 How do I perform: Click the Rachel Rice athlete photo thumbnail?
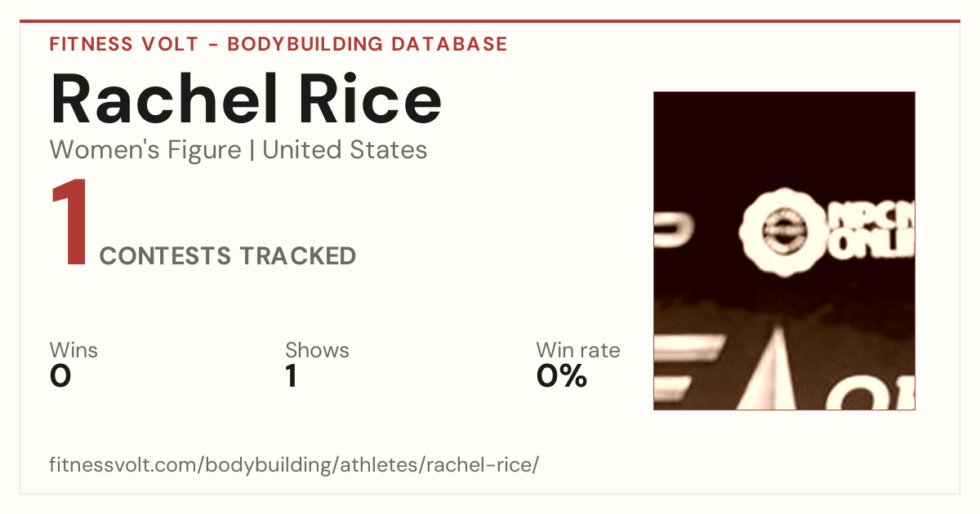784,250
